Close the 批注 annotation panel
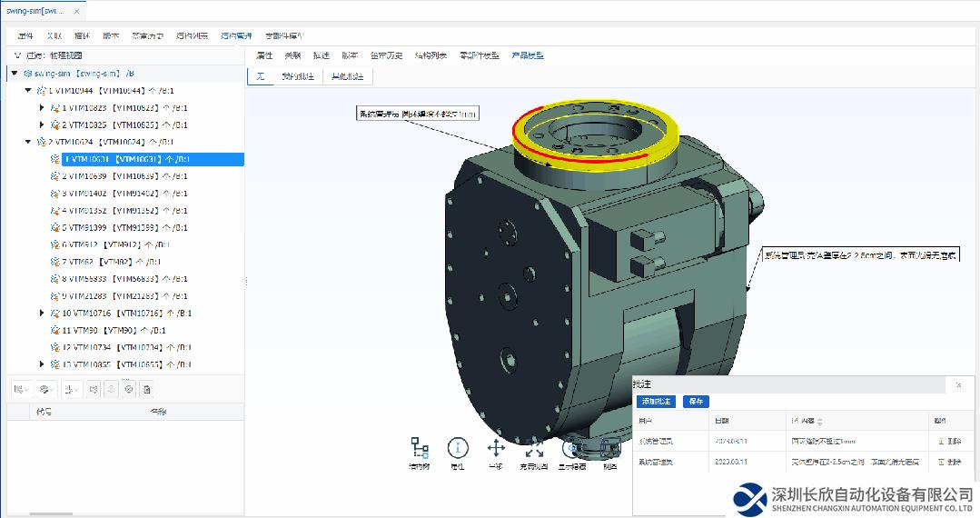This screenshot has height=518, width=980. (958, 385)
